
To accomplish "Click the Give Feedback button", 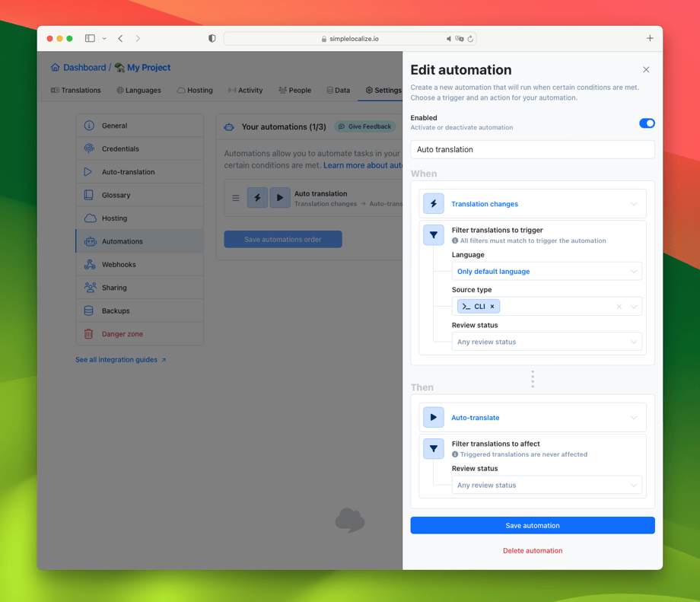I will point(364,127).
